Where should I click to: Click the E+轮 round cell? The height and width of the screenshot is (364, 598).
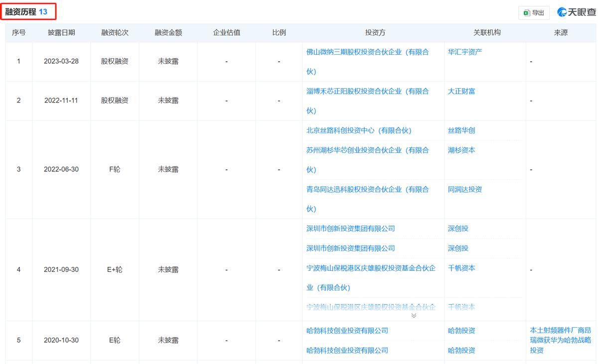tap(115, 270)
